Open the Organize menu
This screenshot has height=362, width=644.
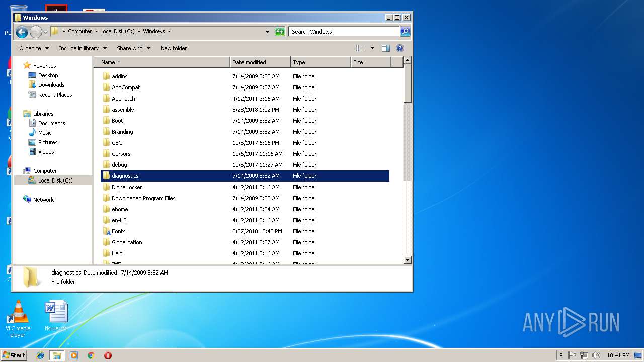click(x=34, y=48)
